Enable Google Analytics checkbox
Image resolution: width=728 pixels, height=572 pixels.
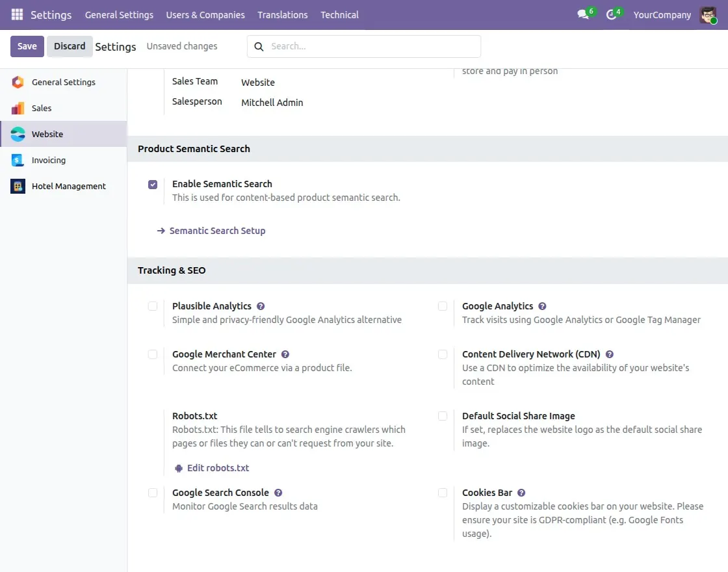pyautogui.click(x=443, y=306)
